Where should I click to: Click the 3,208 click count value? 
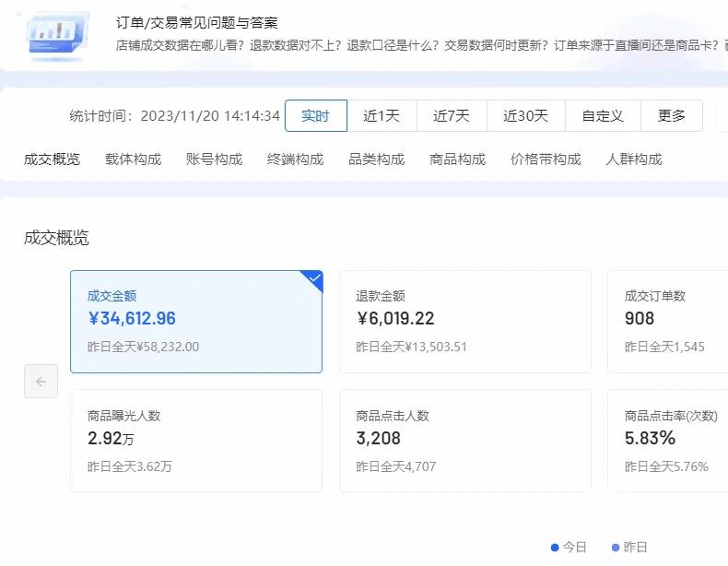point(379,438)
